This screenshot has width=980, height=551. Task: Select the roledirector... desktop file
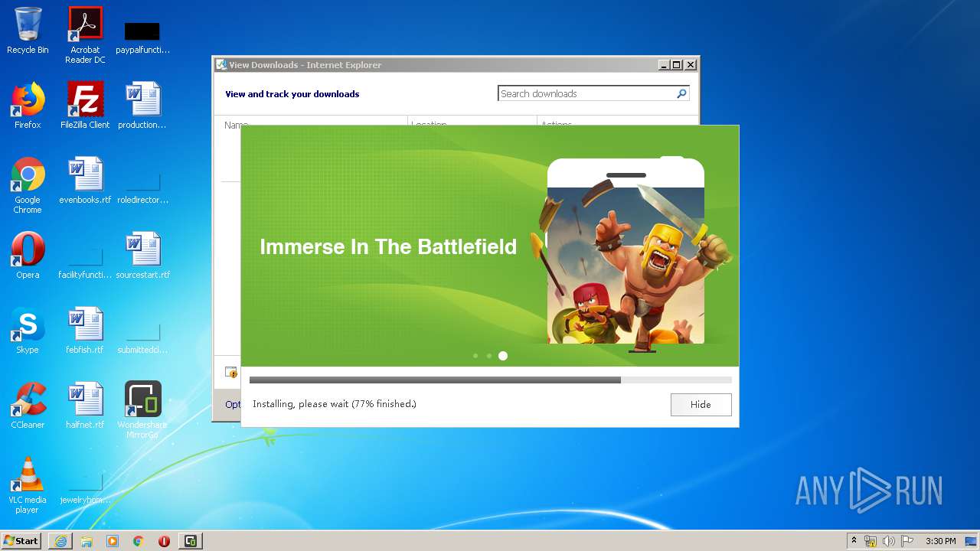coord(142,190)
